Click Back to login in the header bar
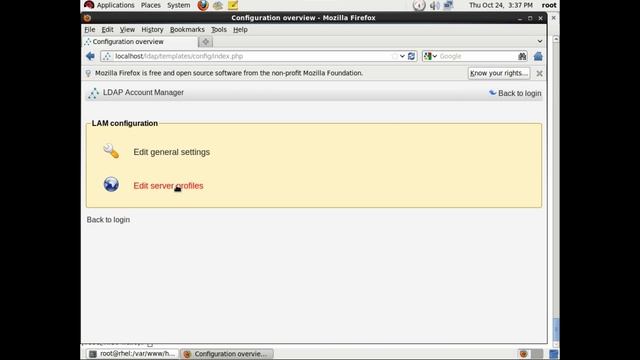 [x=516, y=93]
